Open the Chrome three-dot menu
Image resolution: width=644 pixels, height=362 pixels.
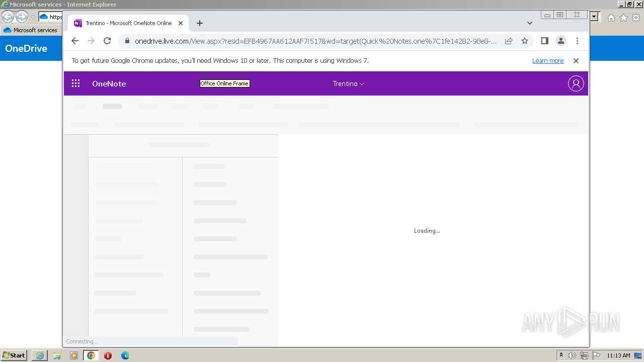point(577,41)
